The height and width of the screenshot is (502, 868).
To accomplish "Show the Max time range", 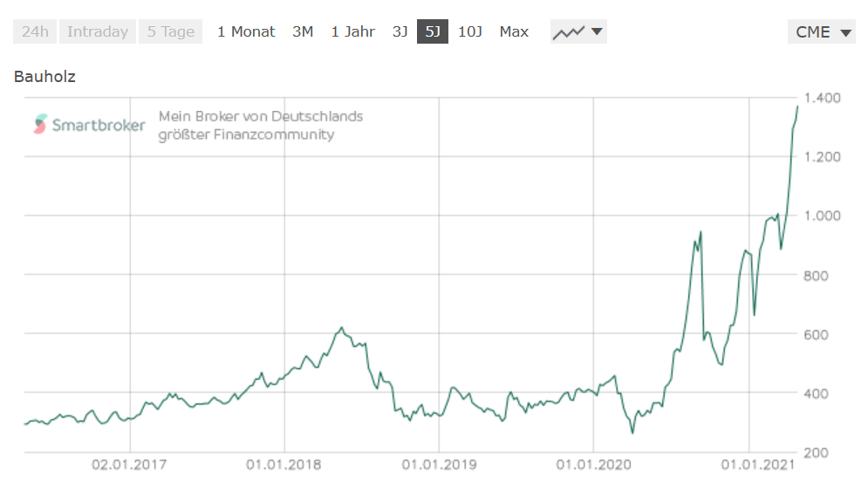I will point(514,32).
